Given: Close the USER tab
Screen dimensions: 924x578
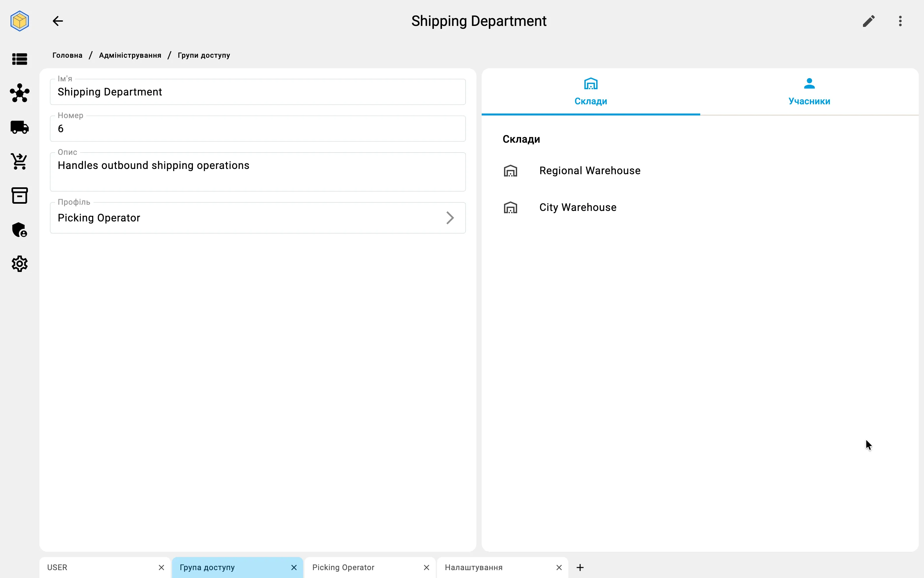Looking at the screenshot, I should 161,568.
